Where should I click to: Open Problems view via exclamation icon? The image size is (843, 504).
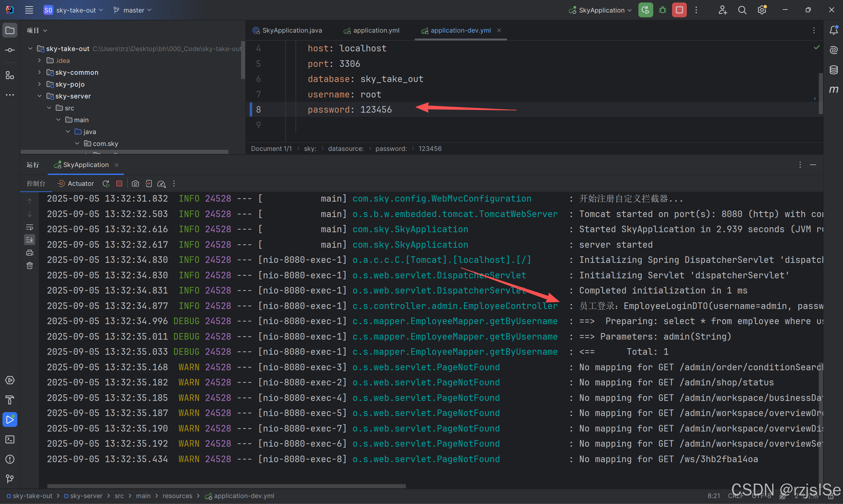10,459
